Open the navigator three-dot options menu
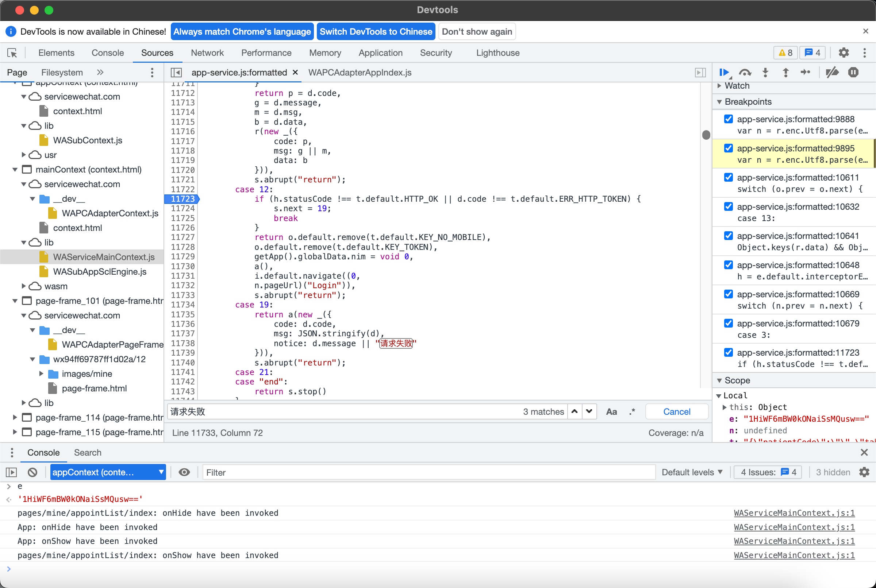876x588 pixels. point(152,72)
